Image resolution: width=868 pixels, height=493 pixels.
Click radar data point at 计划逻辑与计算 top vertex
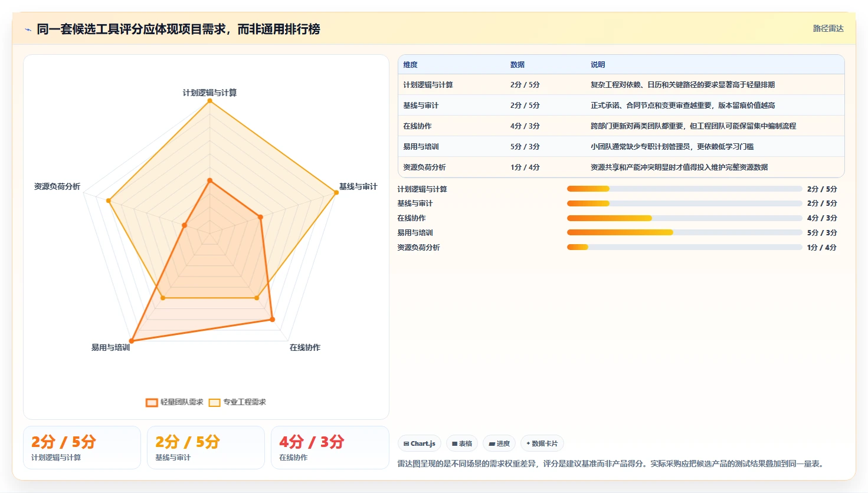pyautogui.click(x=209, y=101)
